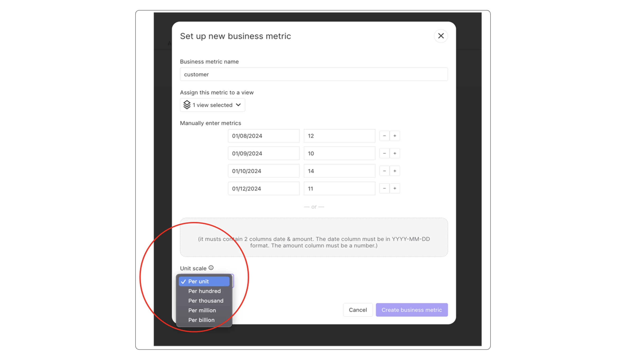Image resolution: width=617 pixels, height=364 pixels.
Task: Click the minus button on 01/12/2024 row
Action: click(384, 188)
